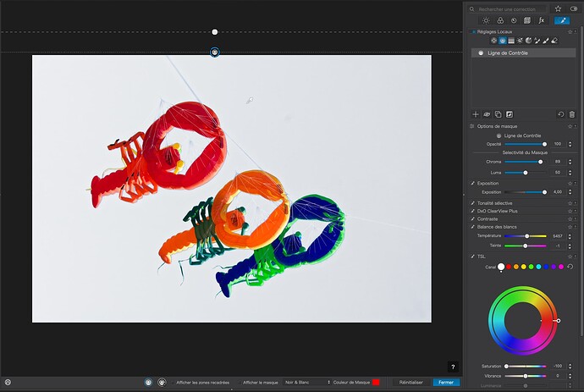
Task: Invert the selected mask
Action: point(510,114)
